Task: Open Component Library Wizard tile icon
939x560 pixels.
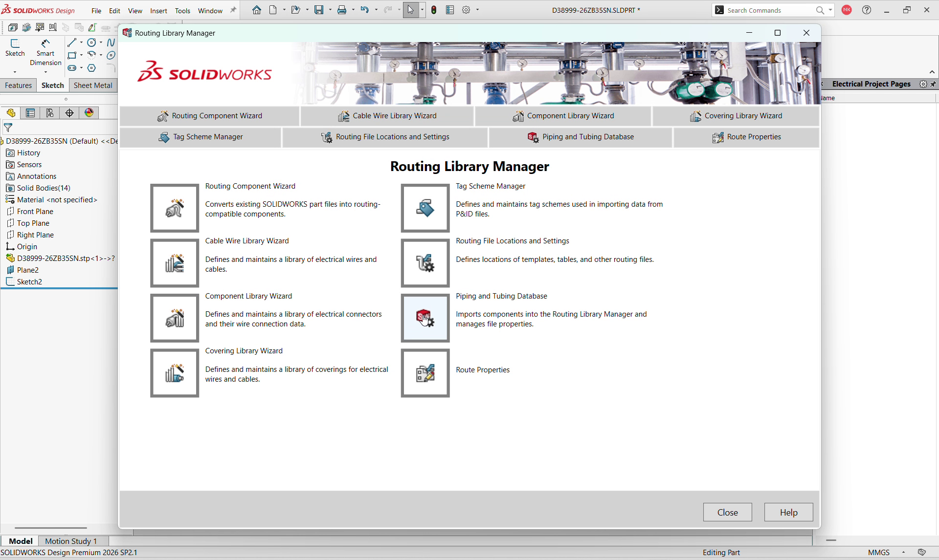Action: (x=175, y=318)
